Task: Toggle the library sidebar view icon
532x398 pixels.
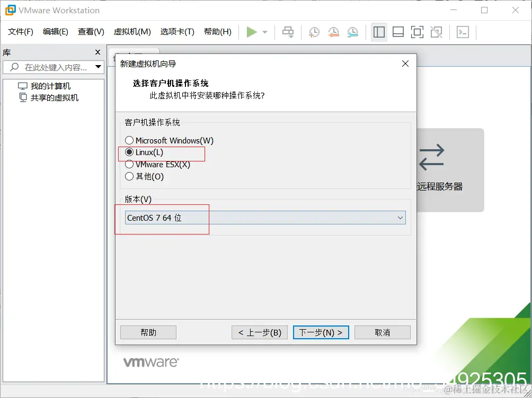Action: point(379,32)
